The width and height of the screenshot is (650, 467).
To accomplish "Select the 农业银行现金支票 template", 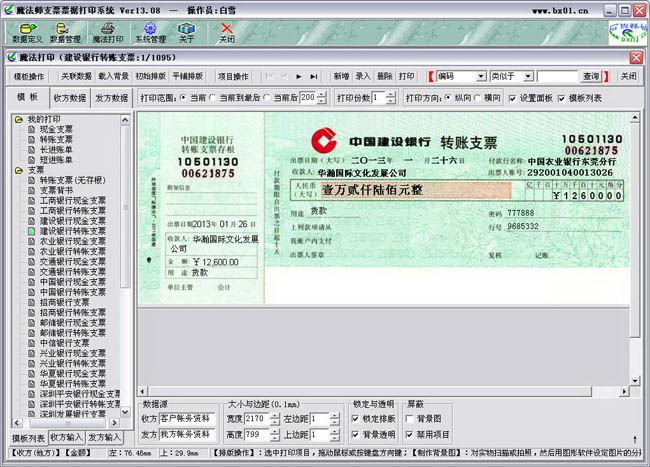I will [x=73, y=241].
